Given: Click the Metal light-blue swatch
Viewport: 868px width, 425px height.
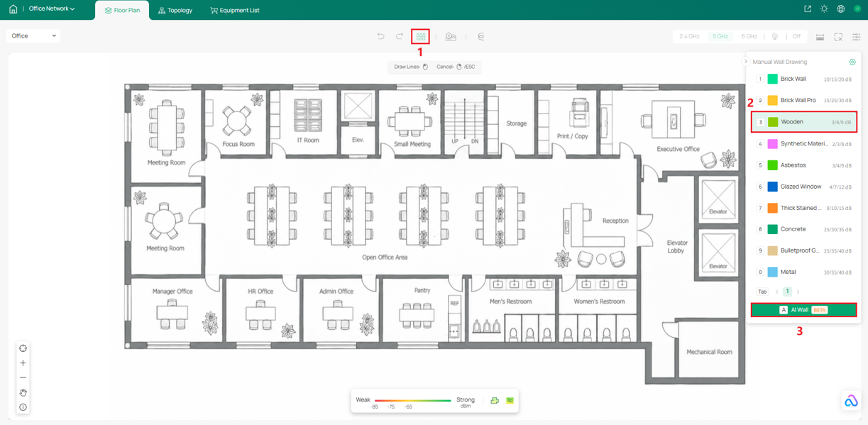Looking at the screenshot, I should point(772,272).
